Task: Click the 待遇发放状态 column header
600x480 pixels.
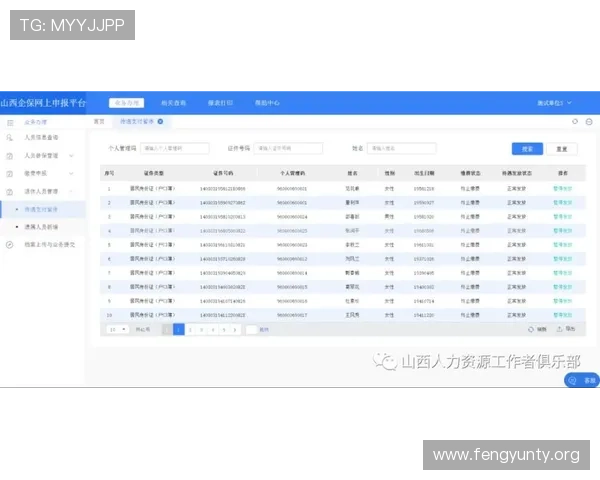Action: pyautogui.click(x=517, y=173)
